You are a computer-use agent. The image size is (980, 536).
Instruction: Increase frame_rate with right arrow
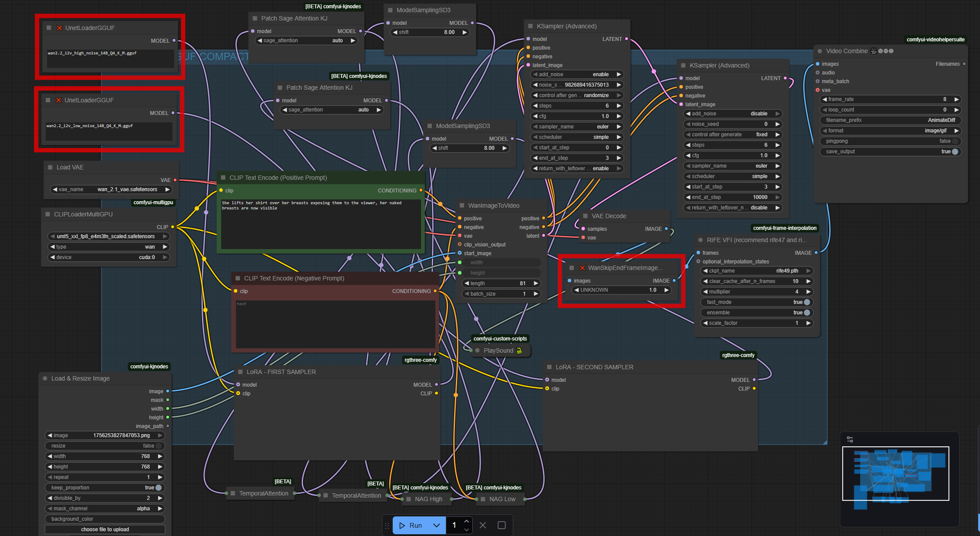(956, 99)
